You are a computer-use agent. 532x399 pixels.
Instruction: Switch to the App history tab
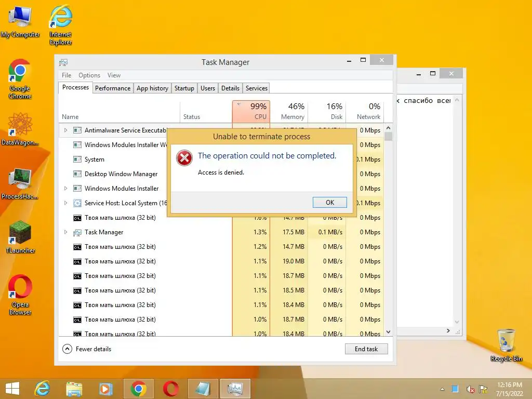tap(152, 88)
